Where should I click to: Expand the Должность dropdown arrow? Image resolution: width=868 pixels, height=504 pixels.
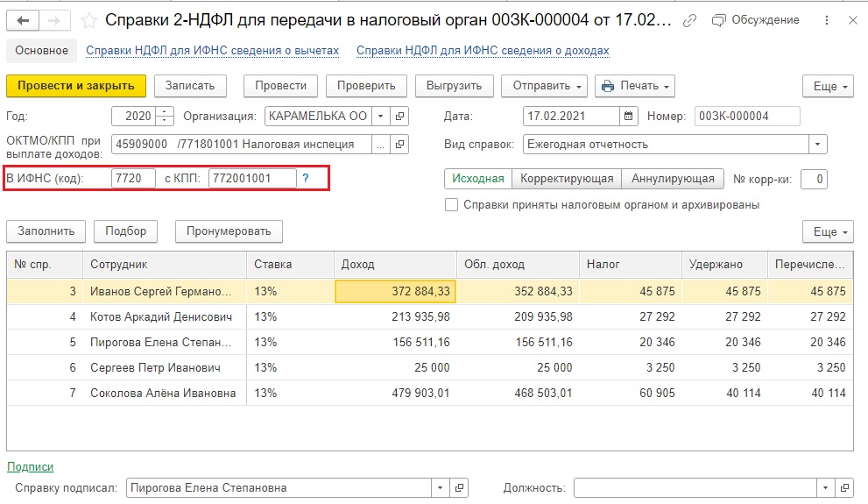pyautogui.click(x=825, y=488)
